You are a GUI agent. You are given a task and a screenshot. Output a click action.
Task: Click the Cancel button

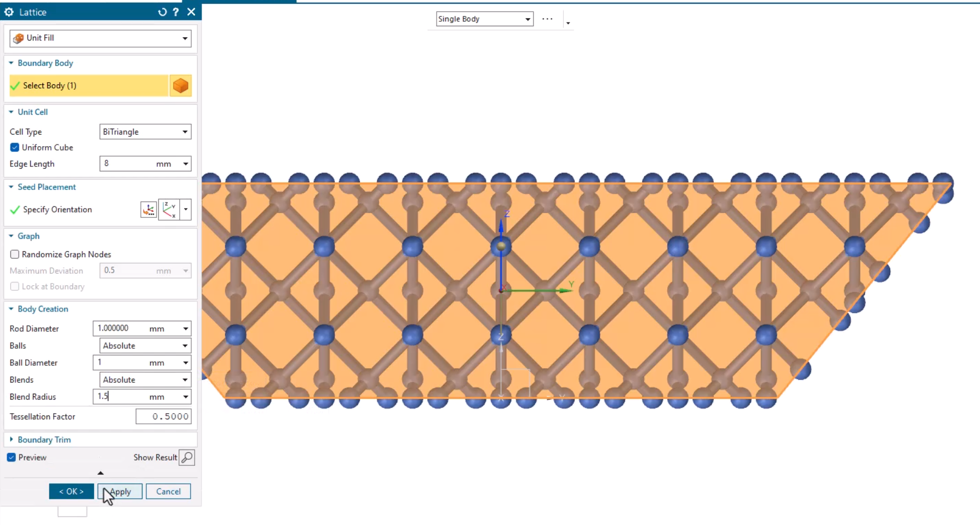[x=168, y=491]
